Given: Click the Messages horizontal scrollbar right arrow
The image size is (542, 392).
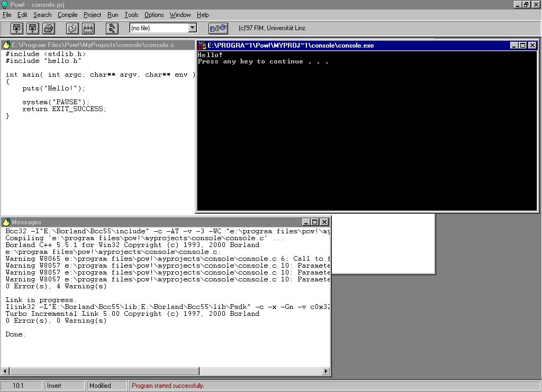Looking at the screenshot, I should coord(326,371).
